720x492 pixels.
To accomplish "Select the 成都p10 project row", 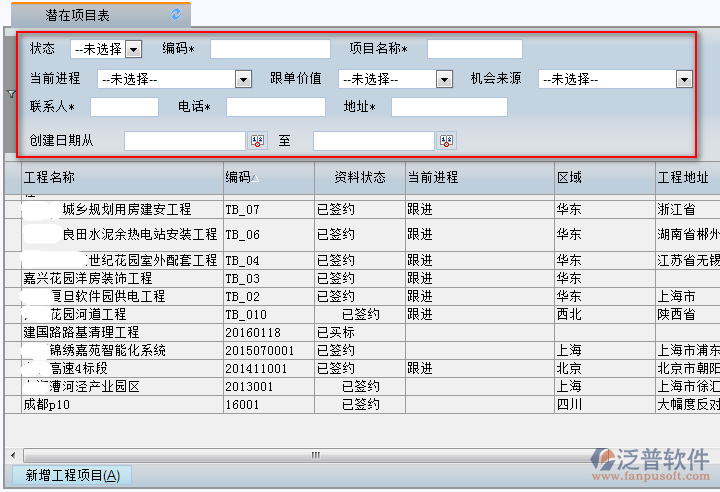I will [x=48, y=404].
